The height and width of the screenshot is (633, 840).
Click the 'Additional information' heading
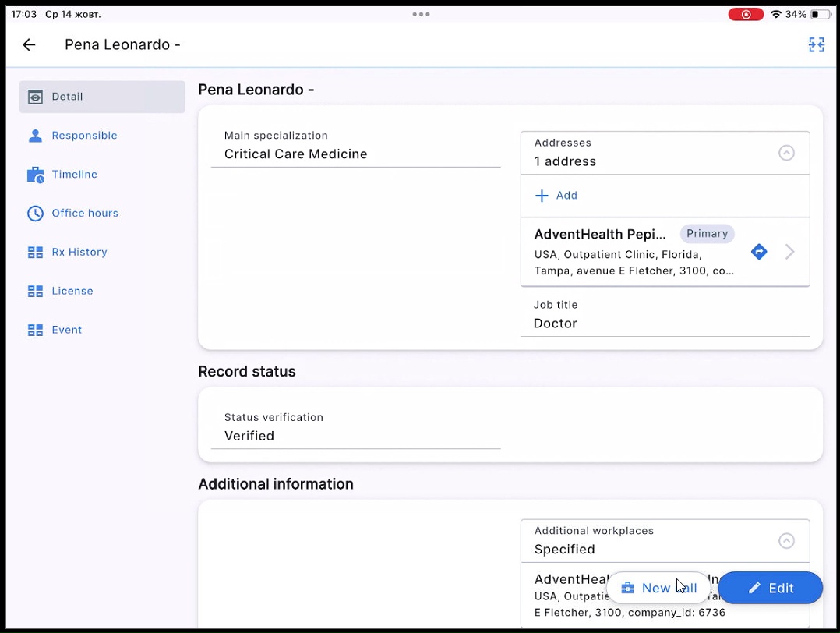[x=276, y=484]
